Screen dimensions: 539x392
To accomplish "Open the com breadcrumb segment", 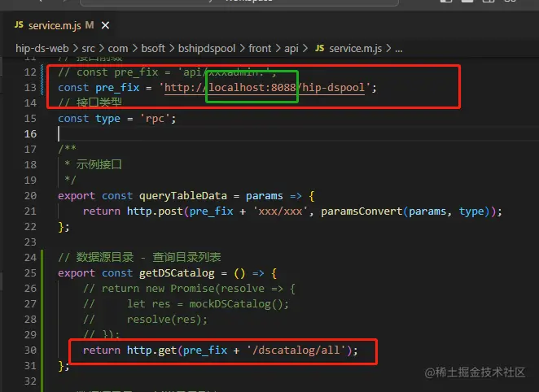I will [118, 49].
